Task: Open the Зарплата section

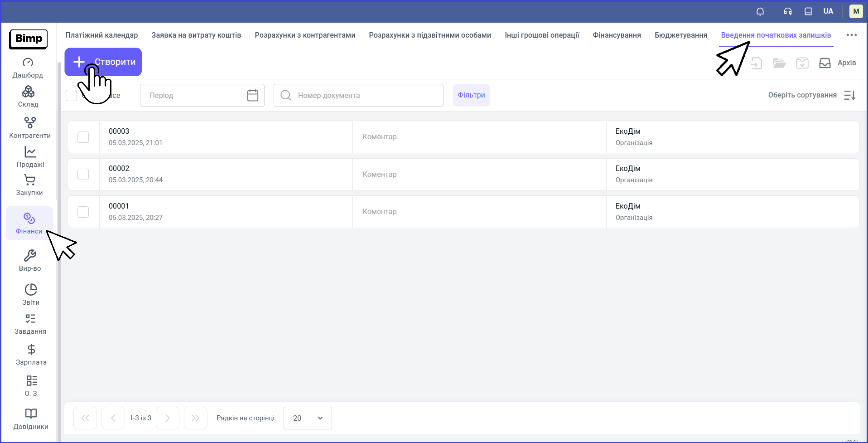Action: point(31,355)
